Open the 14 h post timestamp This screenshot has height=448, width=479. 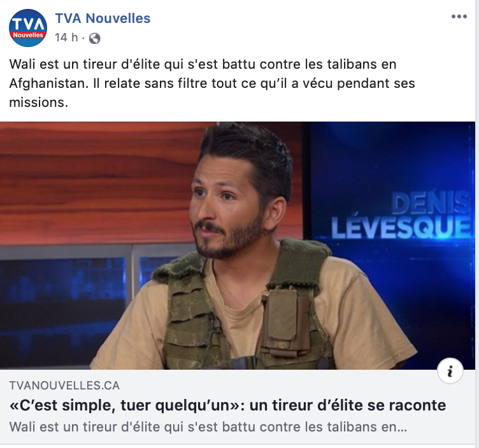click(x=66, y=38)
